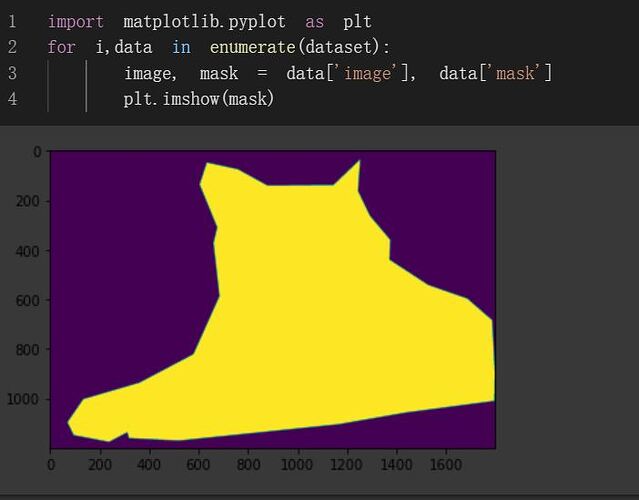Click the yellow mask region in the plot
The image size is (639, 500).
(330, 320)
